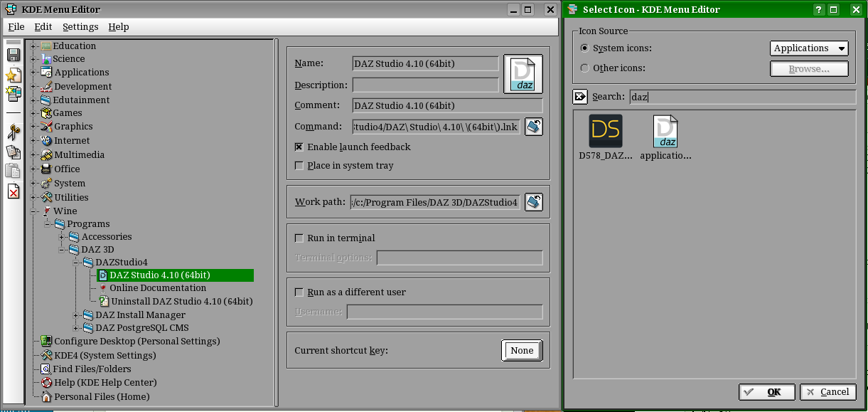Click the Wine glass icon in tree

(46, 211)
